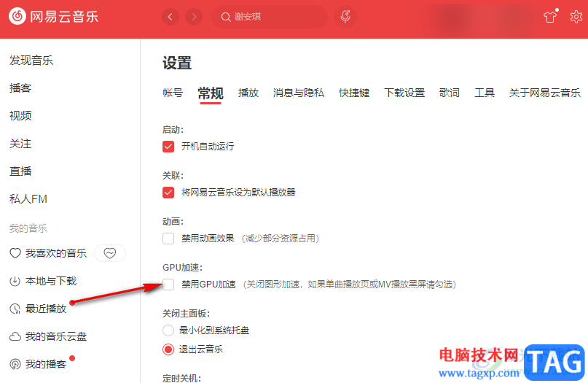Switch to the 播放 settings tab
This screenshot has width=588, height=383.
point(248,93)
